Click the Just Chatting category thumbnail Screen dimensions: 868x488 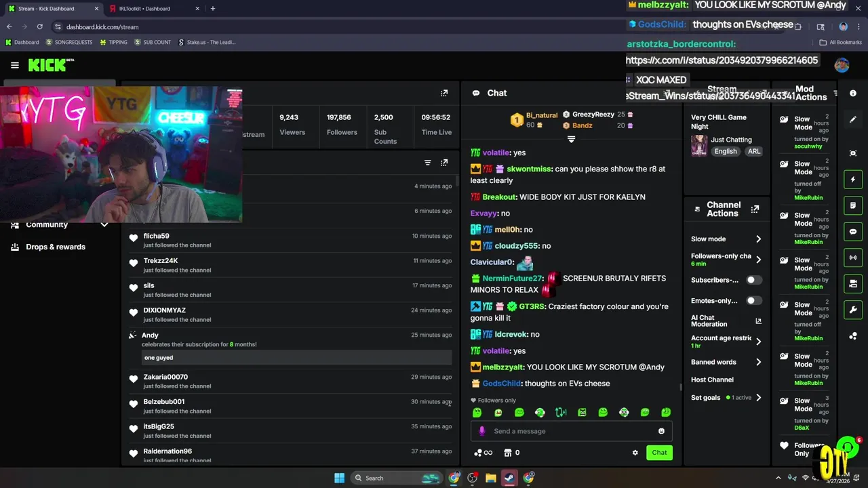699,145
